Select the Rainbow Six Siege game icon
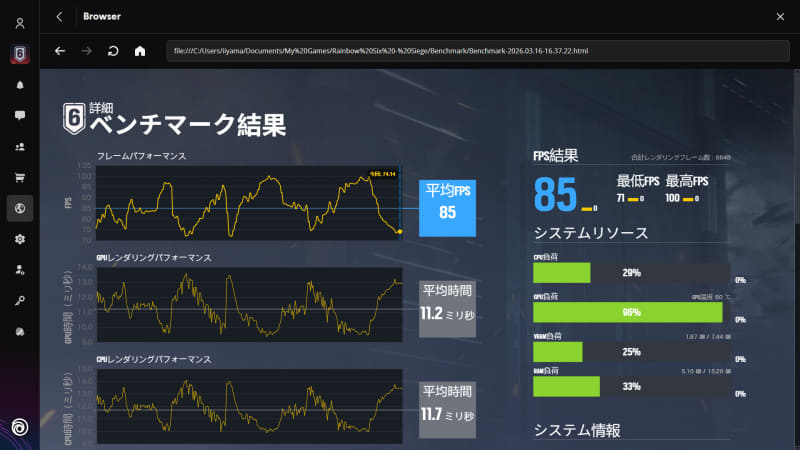Viewport: 800px width, 450px height. 20,54
